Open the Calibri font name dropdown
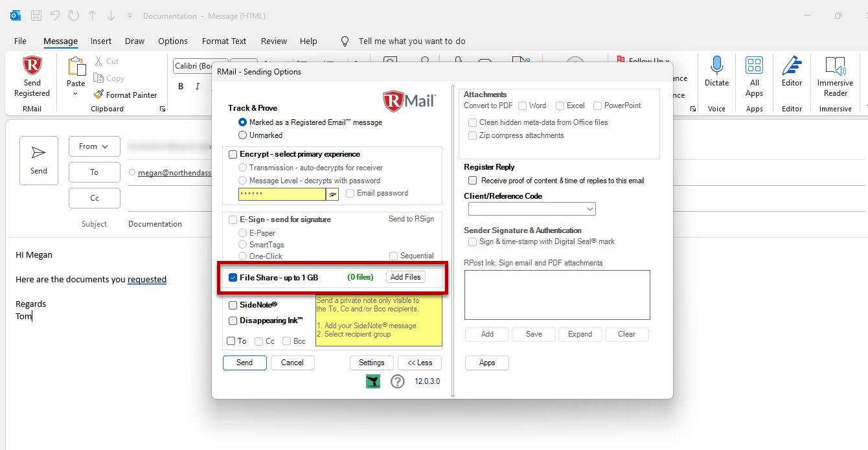This screenshot has height=450, width=868. 195,66
